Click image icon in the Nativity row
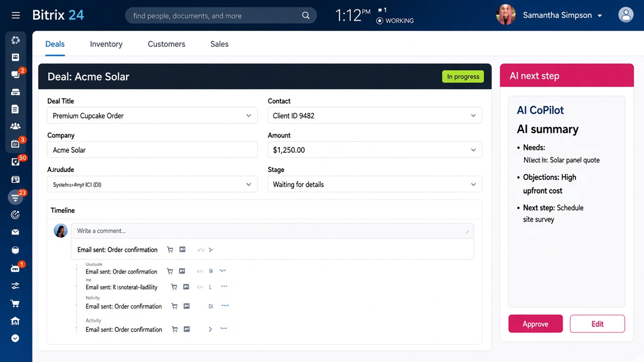Viewport: 644px width, 362px height. [187, 306]
